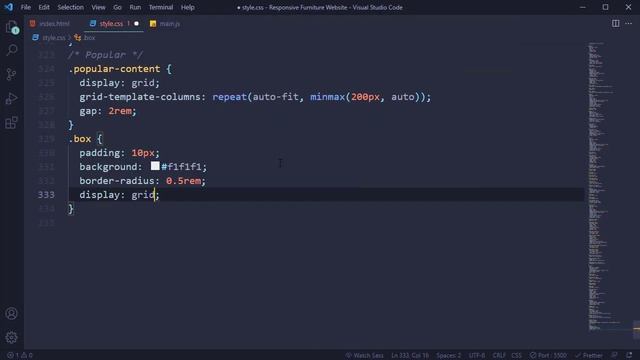Viewport: 640px width, 360px height.
Task: Click the 2rem gap value
Action: coord(120,111)
